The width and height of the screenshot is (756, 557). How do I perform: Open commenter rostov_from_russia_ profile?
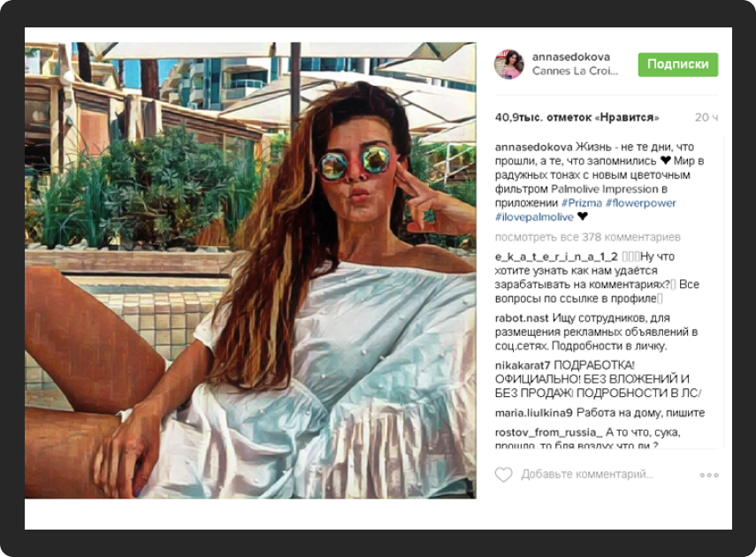tap(549, 432)
